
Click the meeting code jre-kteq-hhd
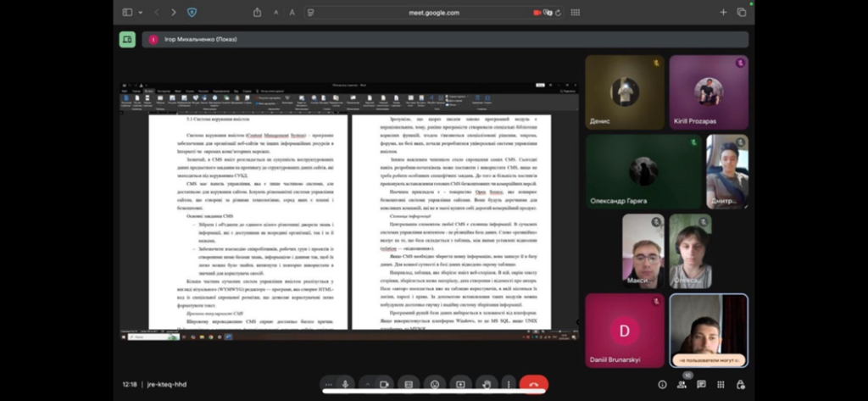167,384
